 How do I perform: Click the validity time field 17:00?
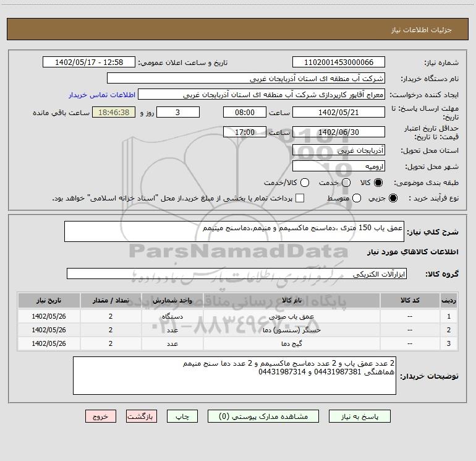pos(245,132)
